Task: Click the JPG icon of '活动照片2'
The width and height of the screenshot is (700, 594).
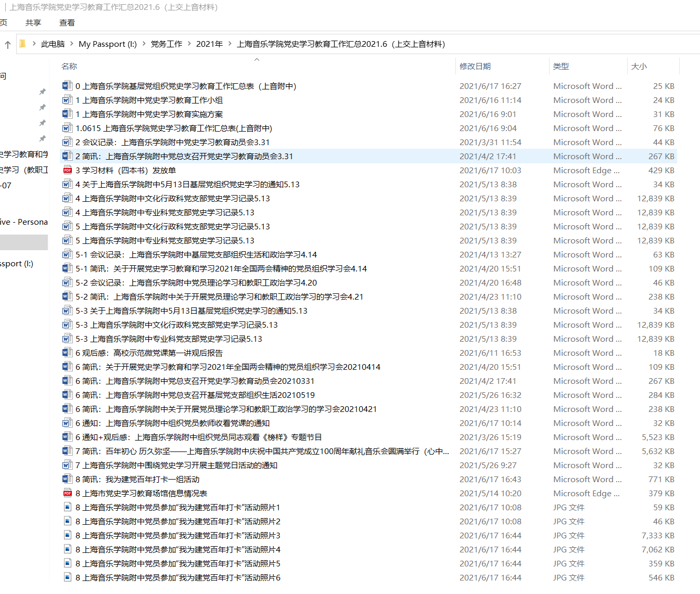Action: coord(67,521)
